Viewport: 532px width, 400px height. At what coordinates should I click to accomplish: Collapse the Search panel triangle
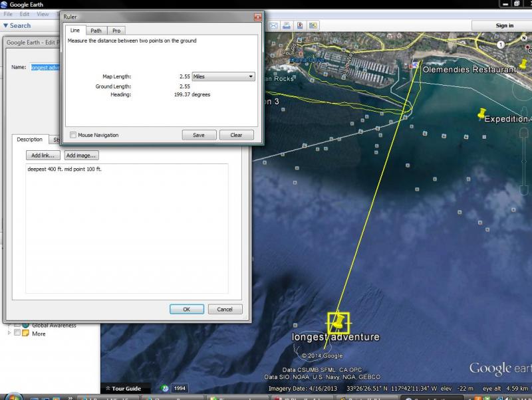pos(5,25)
